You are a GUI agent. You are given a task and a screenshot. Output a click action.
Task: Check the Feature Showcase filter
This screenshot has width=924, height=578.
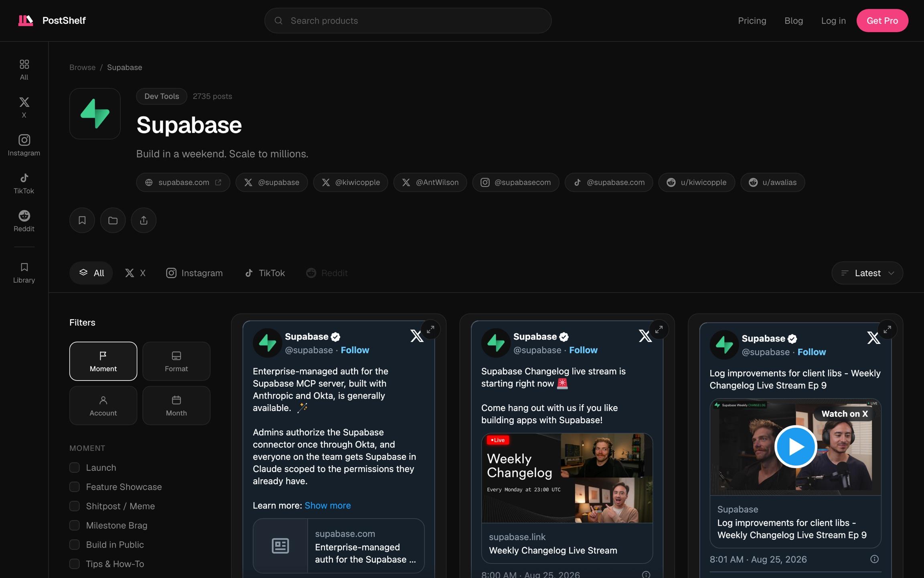tap(75, 487)
